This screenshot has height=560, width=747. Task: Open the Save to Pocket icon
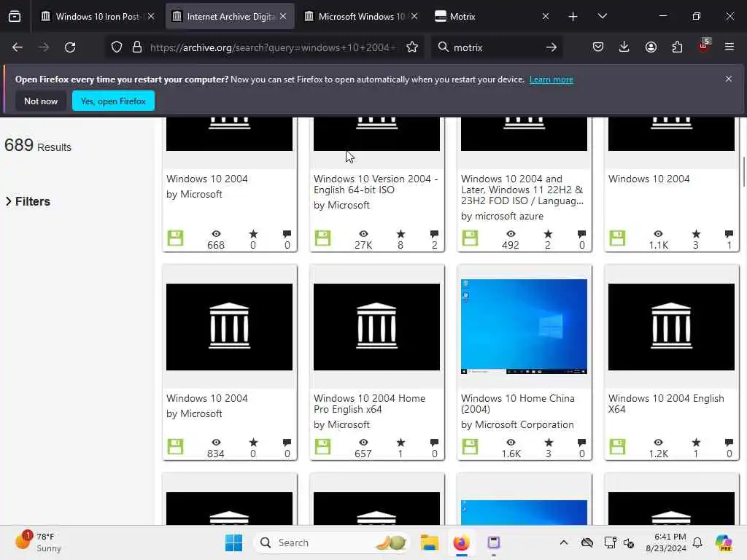pyautogui.click(x=598, y=47)
